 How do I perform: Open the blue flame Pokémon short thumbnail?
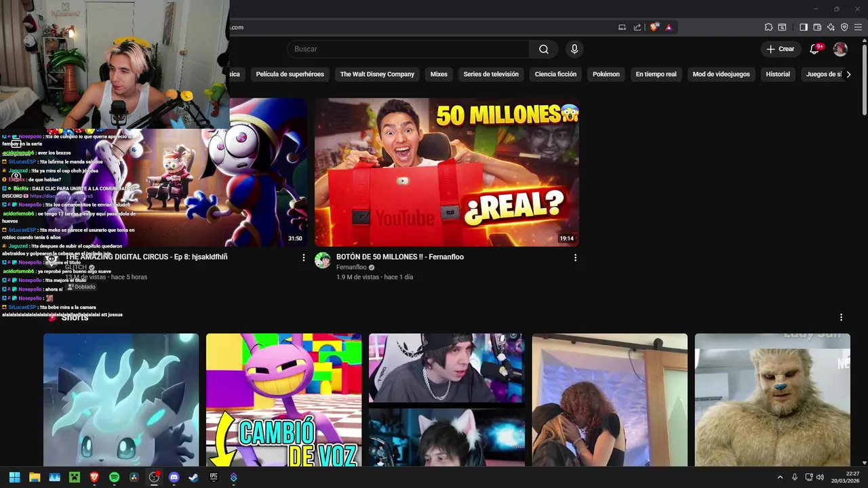[121, 400]
